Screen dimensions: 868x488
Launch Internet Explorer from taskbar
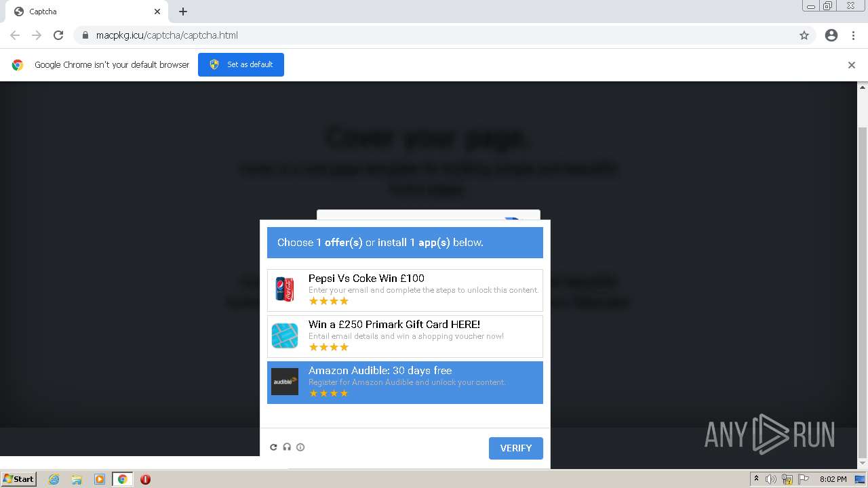coord(54,479)
